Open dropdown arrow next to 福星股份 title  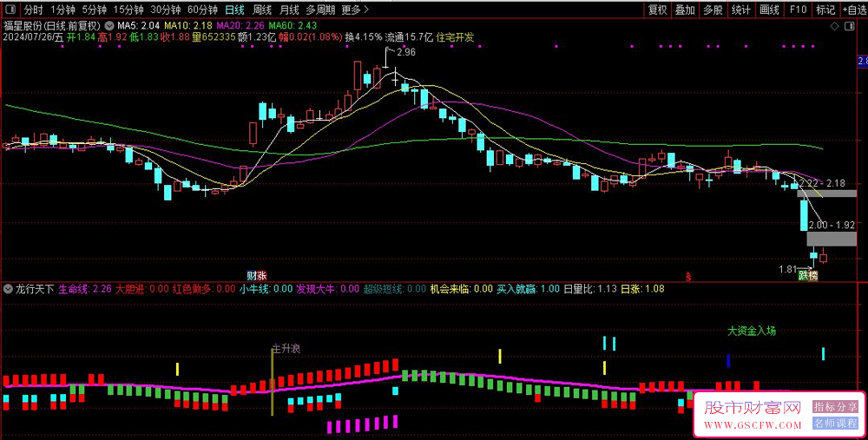coord(108,25)
